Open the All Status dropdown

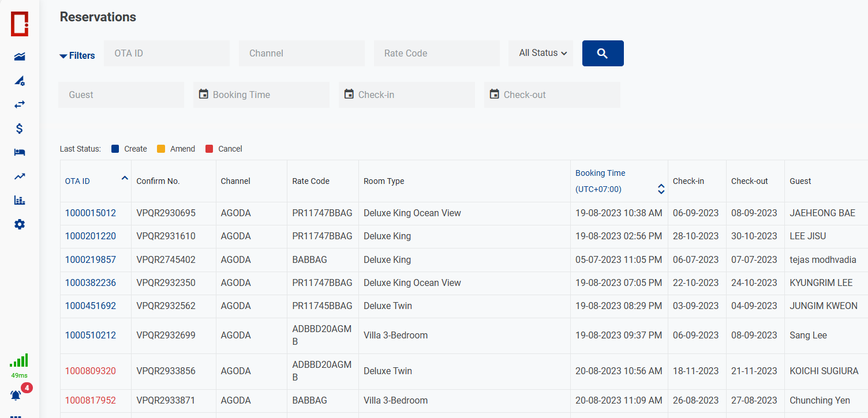[541, 53]
